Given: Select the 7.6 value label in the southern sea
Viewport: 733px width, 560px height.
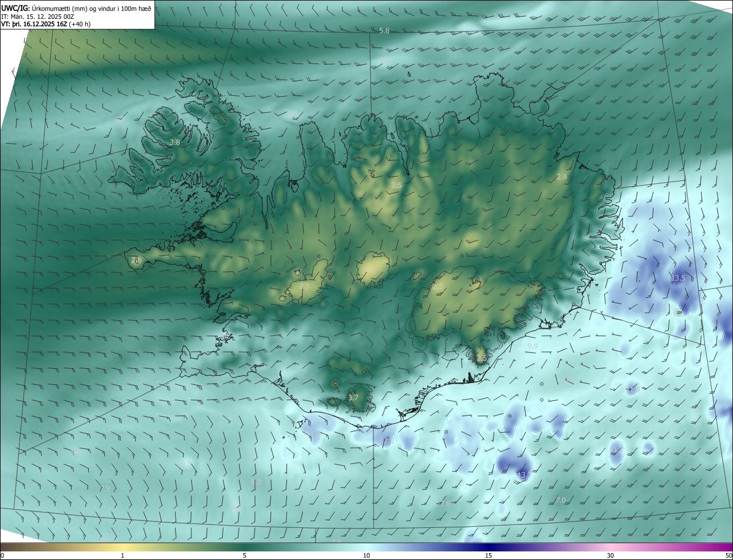Looking at the screenshot, I should (x=445, y=503).
